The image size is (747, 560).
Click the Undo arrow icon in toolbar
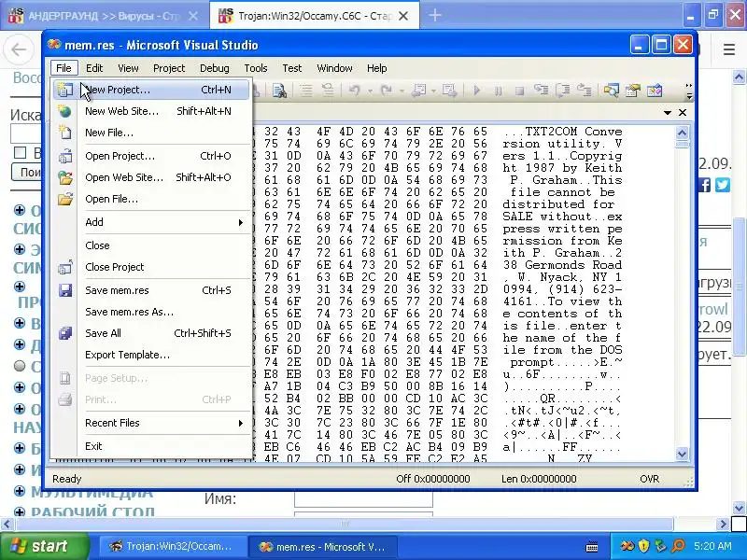point(354,91)
